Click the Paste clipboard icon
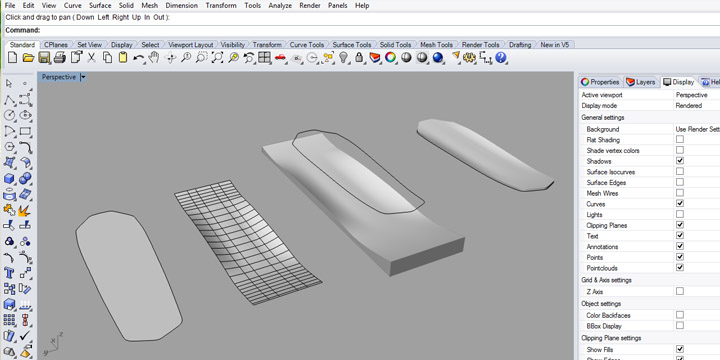The width and height of the screenshot is (720, 360). (x=123, y=57)
